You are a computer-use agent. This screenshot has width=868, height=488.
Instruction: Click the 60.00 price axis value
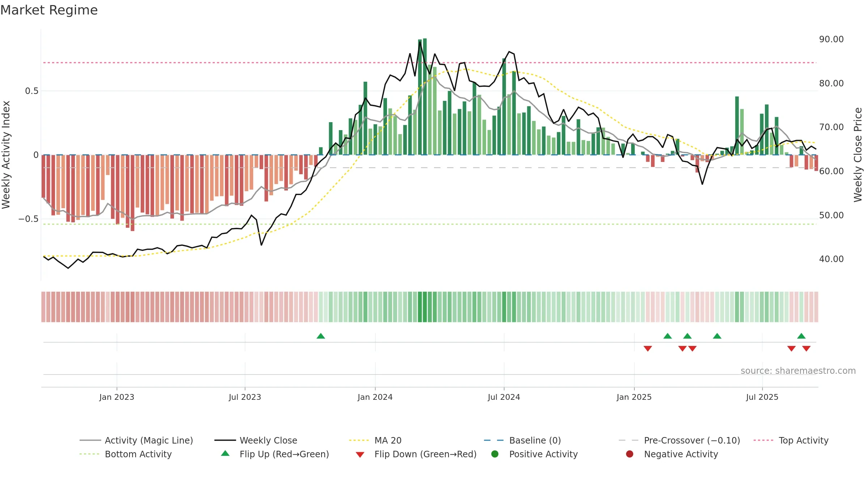(x=831, y=171)
